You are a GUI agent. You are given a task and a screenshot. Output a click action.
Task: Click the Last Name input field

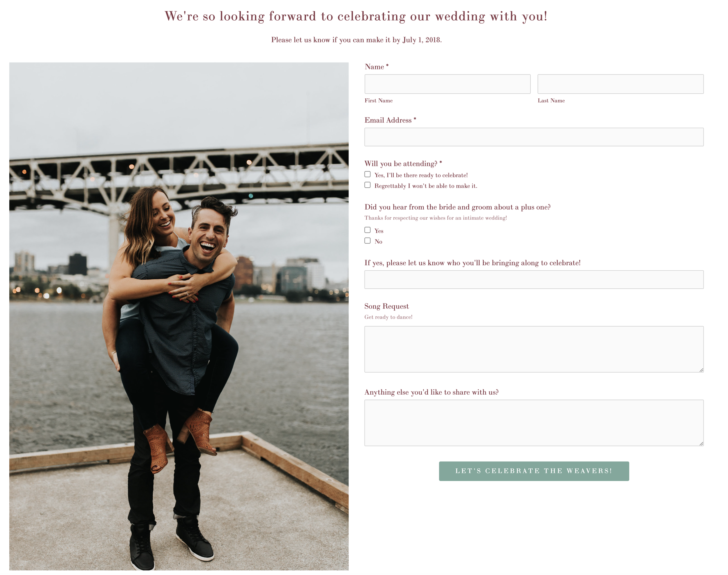(x=621, y=84)
